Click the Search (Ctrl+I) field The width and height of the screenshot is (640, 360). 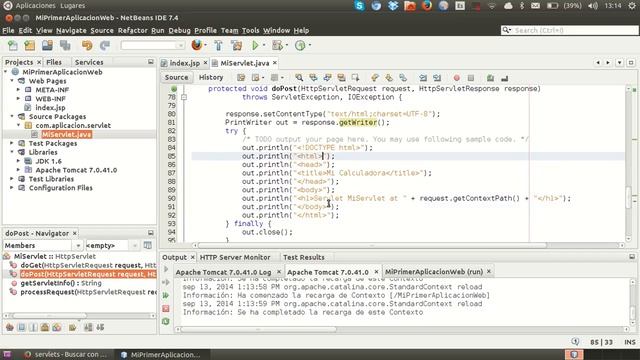point(569,30)
